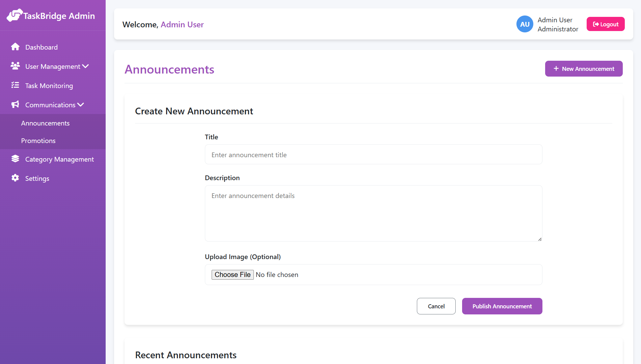Screen dimensions: 641x364
Task: Click the Communications megaphone icon
Action: coord(15,105)
